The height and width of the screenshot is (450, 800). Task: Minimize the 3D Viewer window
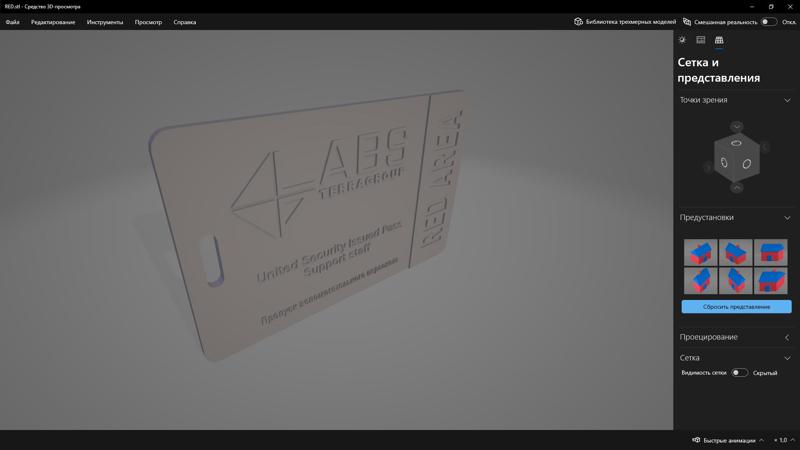tap(752, 7)
